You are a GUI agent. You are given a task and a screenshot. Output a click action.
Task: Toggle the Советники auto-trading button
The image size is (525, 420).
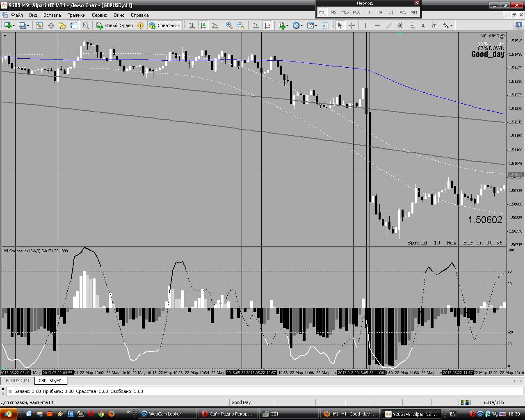pyautogui.click(x=164, y=25)
